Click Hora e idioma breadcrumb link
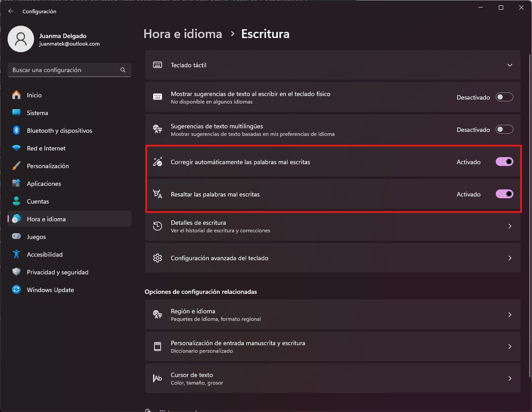The width and height of the screenshot is (532, 412). pos(183,34)
